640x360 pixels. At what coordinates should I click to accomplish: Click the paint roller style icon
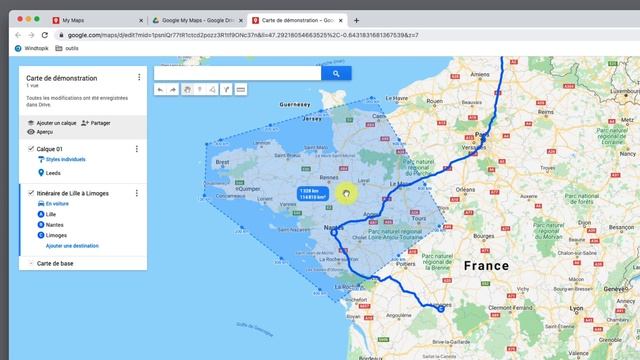[41, 159]
